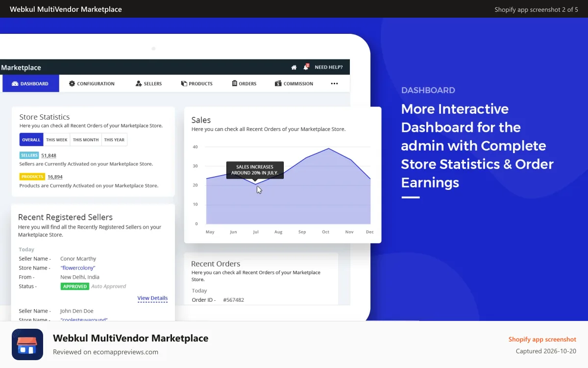Click the Configuration gear icon
588x368 pixels.
pos(72,83)
